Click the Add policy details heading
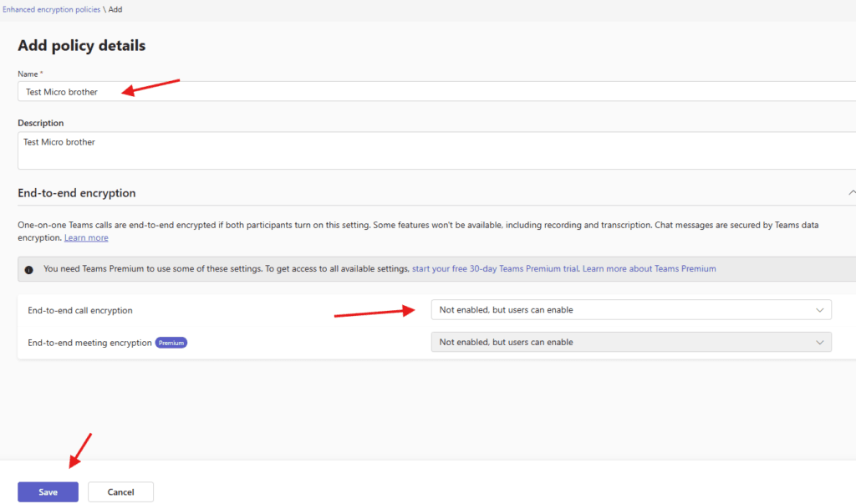Screen dimensions: 856x504 click(x=81, y=45)
